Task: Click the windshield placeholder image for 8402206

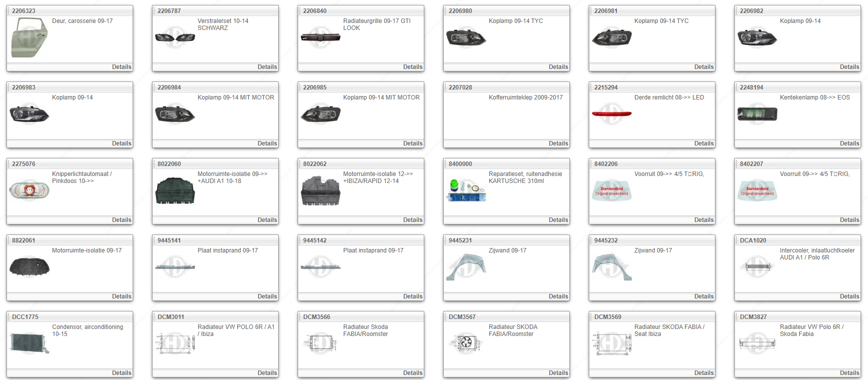Action: point(611,190)
